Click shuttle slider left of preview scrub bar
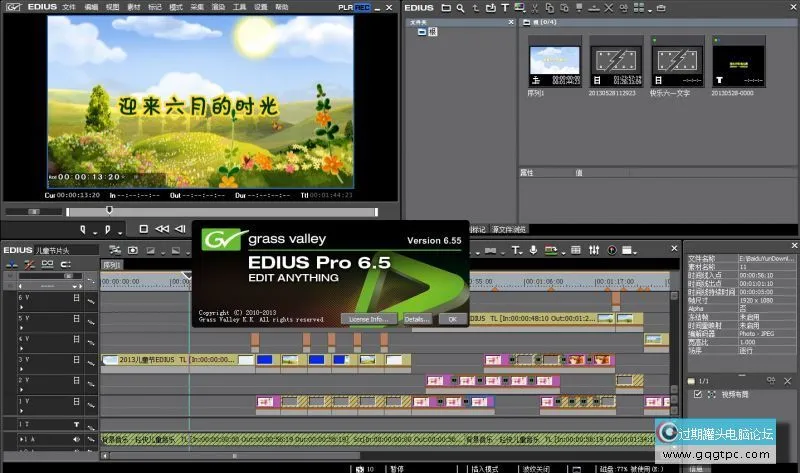Viewport: 800px width, 473px height. [x=34, y=211]
